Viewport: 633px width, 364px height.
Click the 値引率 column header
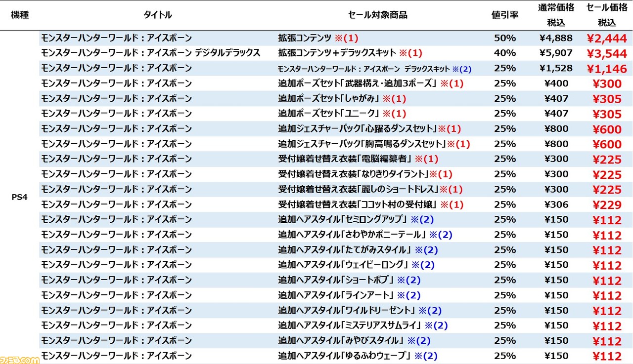coord(505,15)
